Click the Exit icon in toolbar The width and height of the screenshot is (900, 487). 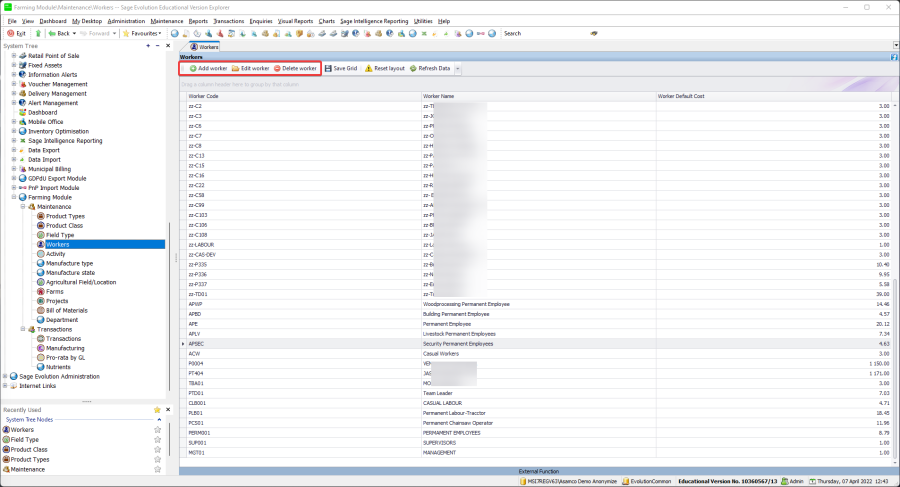tap(10, 33)
